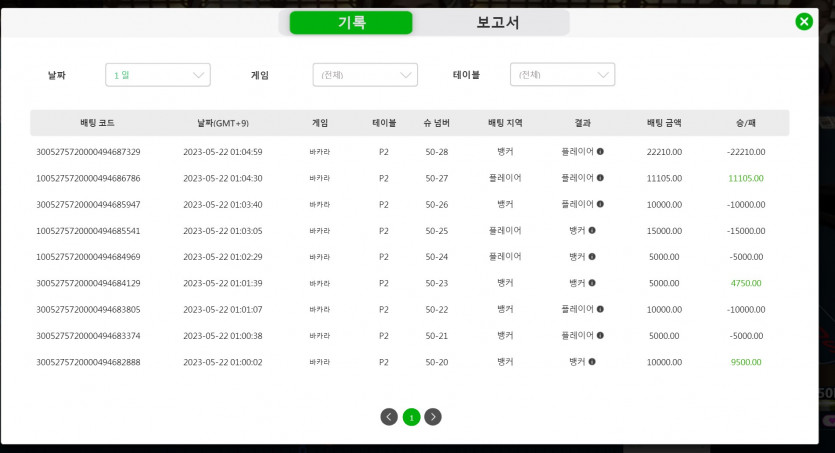Image resolution: width=835 pixels, height=453 pixels.
Task: Click the bet amount 22210.00
Action: [x=664, y=152]
